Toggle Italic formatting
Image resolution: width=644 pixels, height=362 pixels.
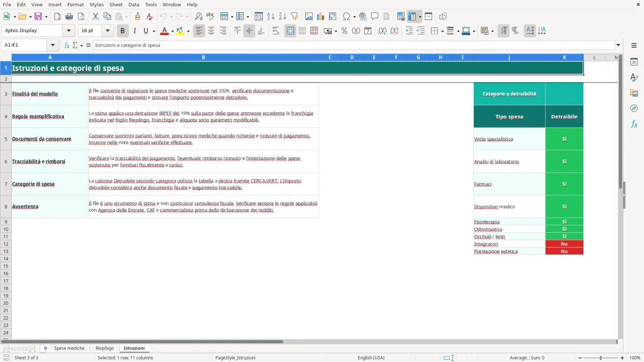pos(135,31)
